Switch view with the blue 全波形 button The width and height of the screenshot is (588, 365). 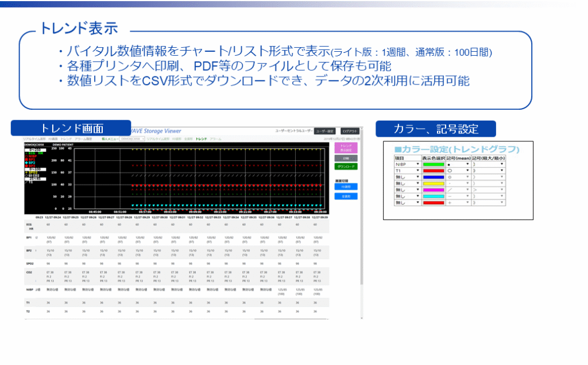pos(346,196)
